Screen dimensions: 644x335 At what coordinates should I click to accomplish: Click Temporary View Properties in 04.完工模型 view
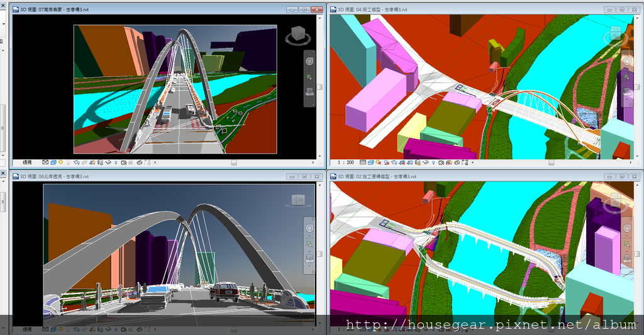[x=441, y=162]
